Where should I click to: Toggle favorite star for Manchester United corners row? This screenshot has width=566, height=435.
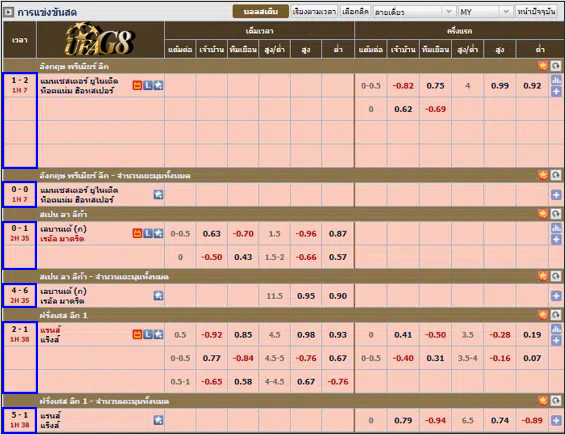point(158,195)
